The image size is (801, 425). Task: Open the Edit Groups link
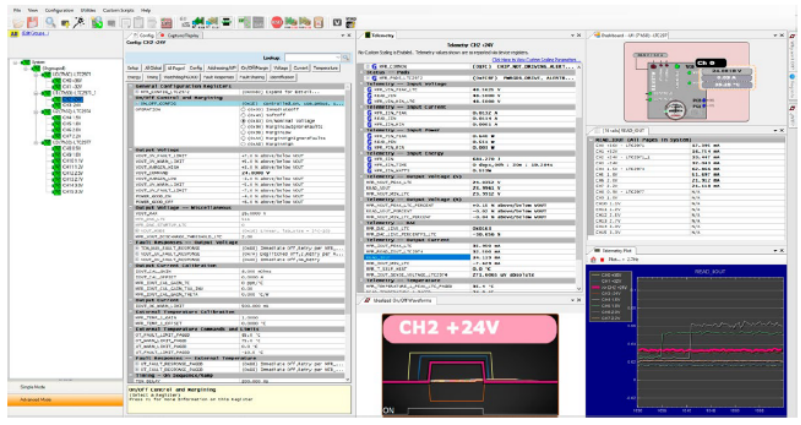[35, 34]
